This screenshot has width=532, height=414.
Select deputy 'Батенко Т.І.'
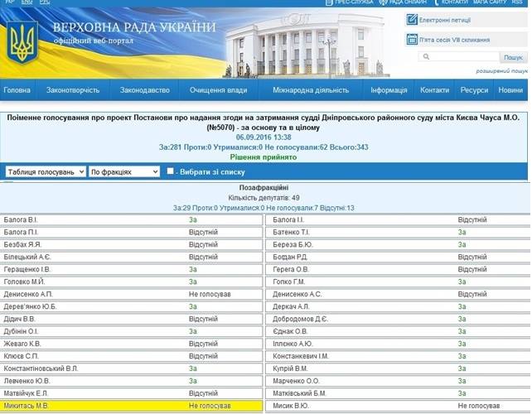(291, 233)
